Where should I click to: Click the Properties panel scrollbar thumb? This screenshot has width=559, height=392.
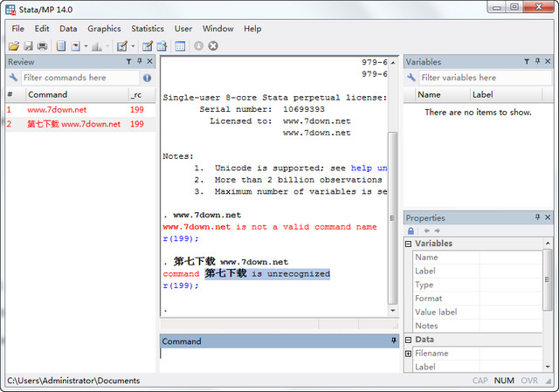point(548,279)
